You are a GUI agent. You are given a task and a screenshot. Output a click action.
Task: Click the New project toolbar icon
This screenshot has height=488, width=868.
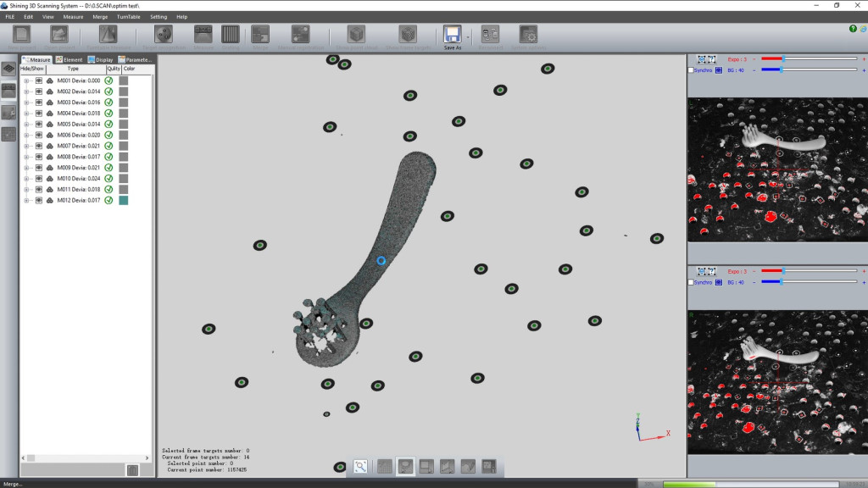coord(21,34)
